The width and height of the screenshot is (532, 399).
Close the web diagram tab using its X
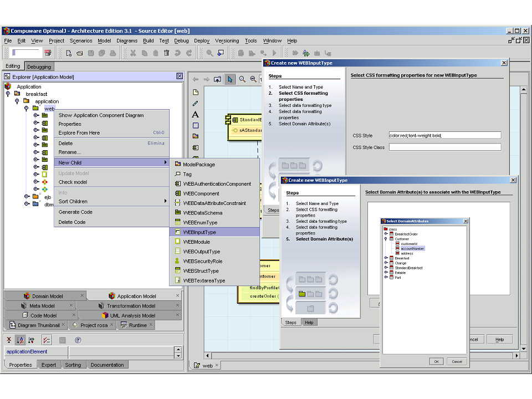pos(217,365)
